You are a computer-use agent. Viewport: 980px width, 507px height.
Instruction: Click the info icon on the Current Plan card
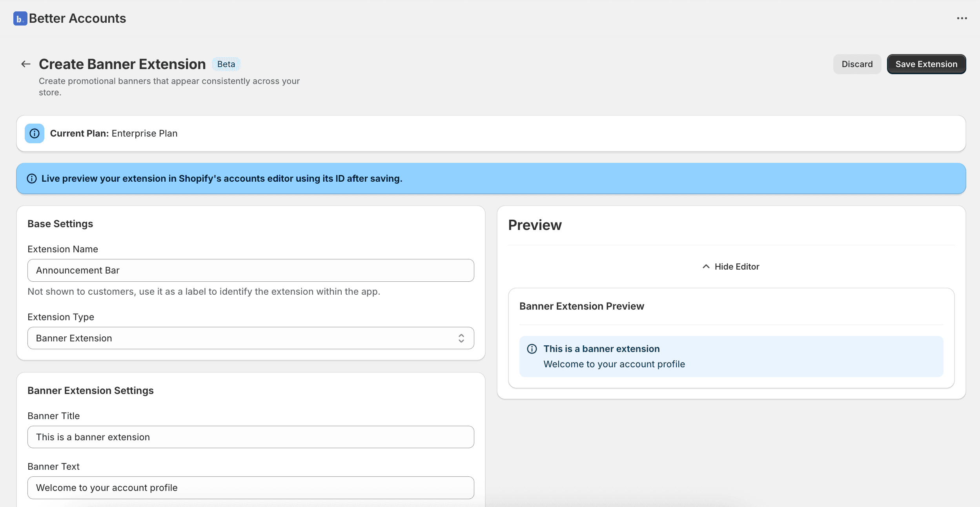[x=35, y=133]
